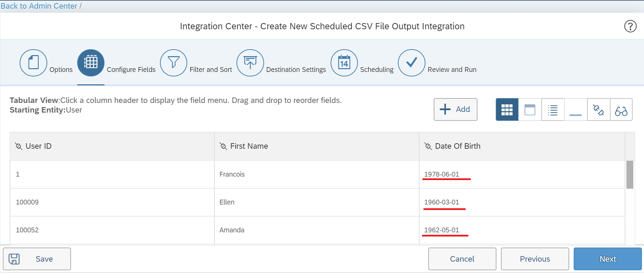Click the User ID cell 100052
The height and width of the screenshot is (273, 644).
tap(112, 230)
